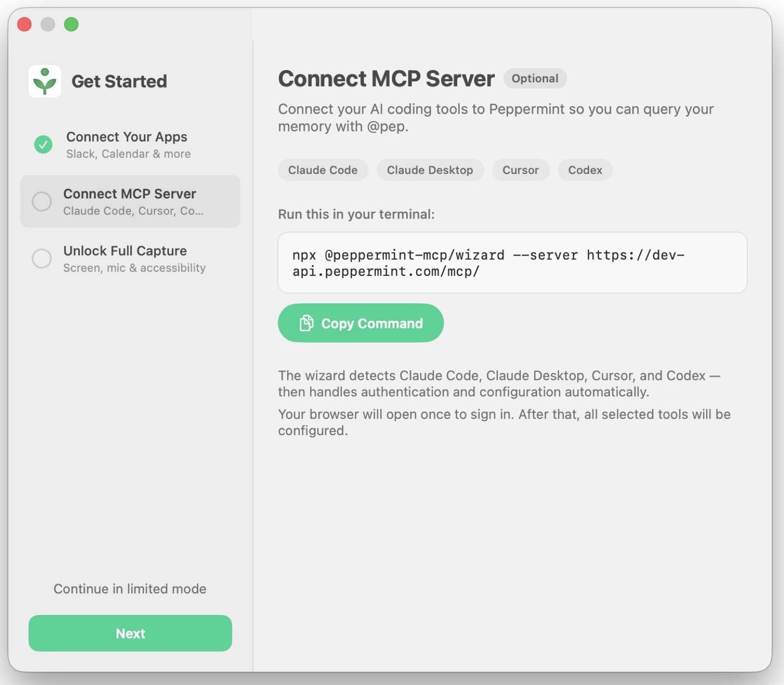The height and width of the screenshot is (685, 784).
Task: Click the 'Claude Code, Cursor, Co...' subtitle
Action: [133, 211]
